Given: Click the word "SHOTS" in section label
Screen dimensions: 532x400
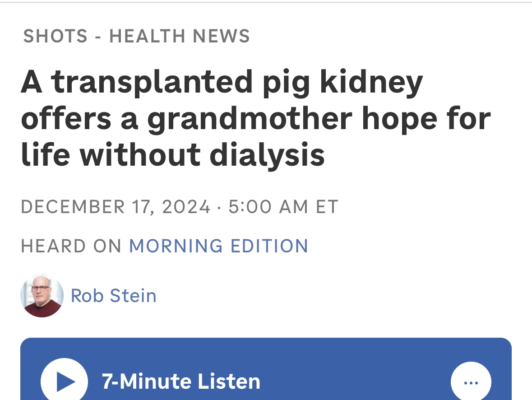Looking at the screenshot, I should tap(56, 36).
